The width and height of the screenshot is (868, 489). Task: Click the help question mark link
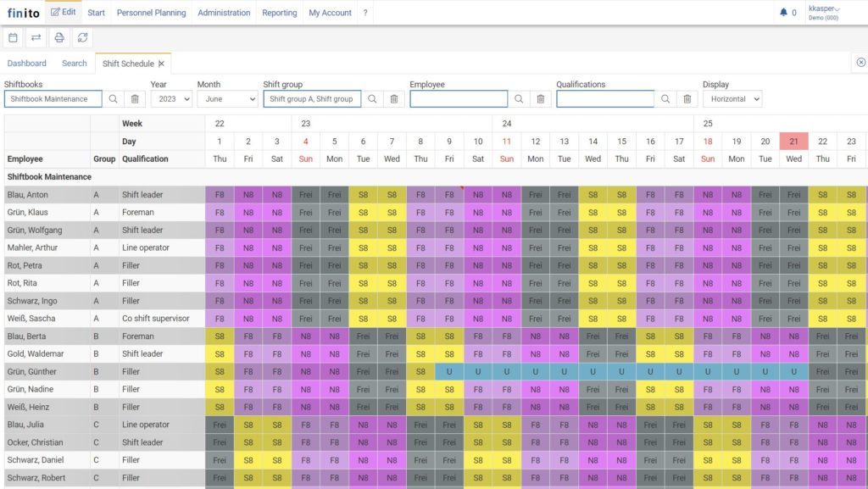click(x=364, y=12)
